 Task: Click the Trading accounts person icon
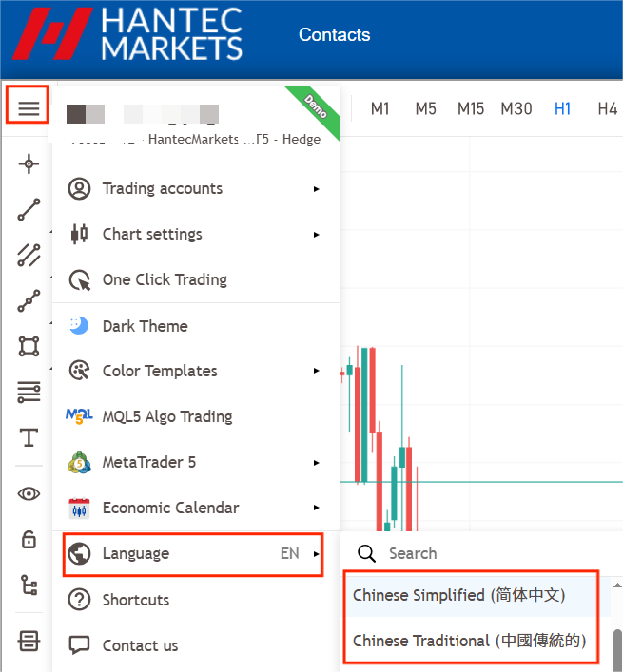coord(79,188)
